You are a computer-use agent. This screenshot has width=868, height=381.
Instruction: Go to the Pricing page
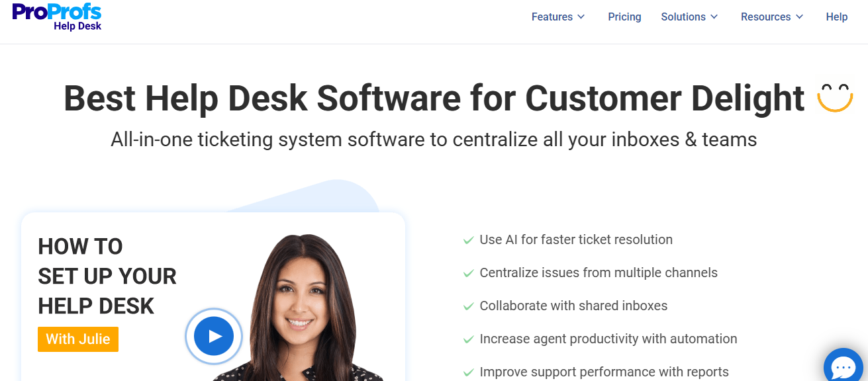pyautogui.click(x=624, y=17)
